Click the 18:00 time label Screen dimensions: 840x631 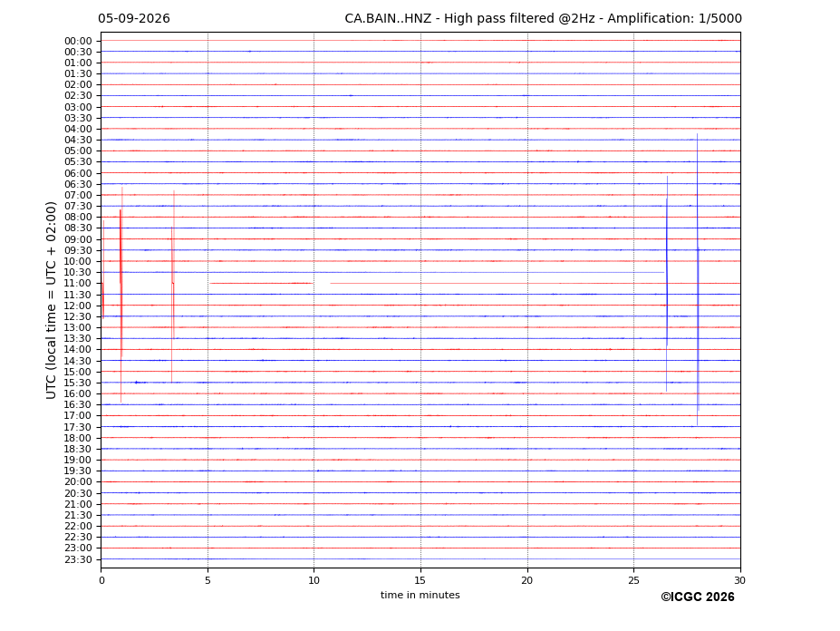(78, 439)
